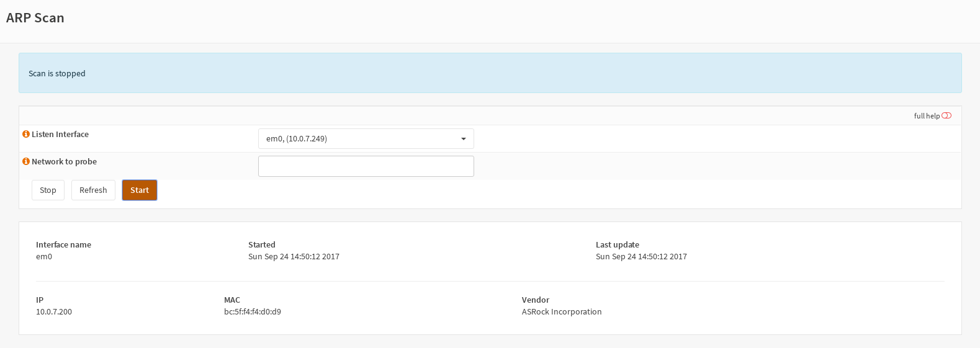Click the interface name value em0
Screen dimensions: 980x348
click(x=44, y=257)
